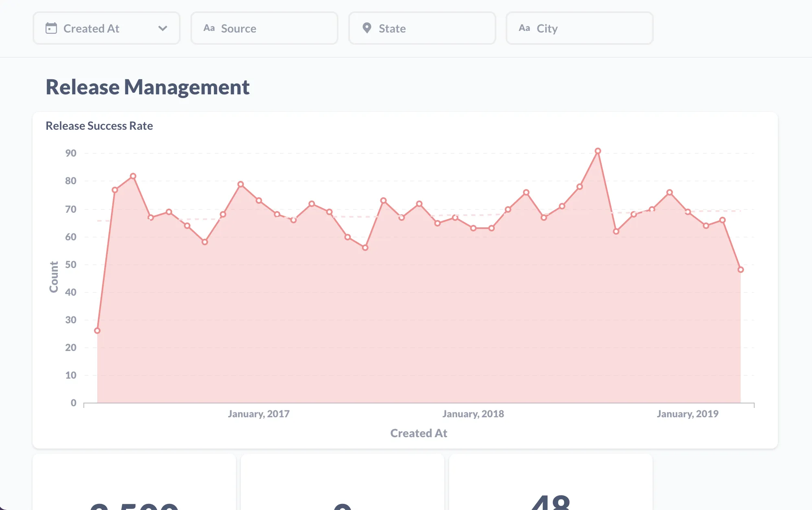Click the January, 2019 axis label
812x510 pixels.
688,414
